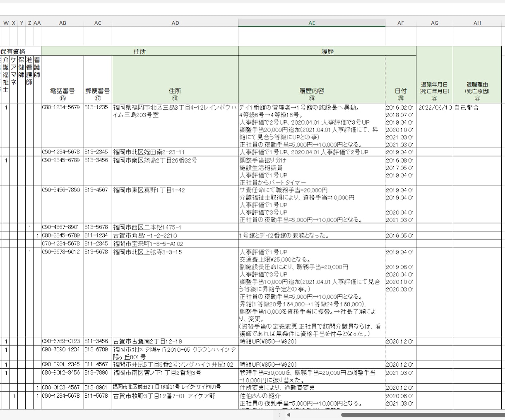Select postal code cell 813-6789
The width and height of the screenshot is (505, 420).
98,353
